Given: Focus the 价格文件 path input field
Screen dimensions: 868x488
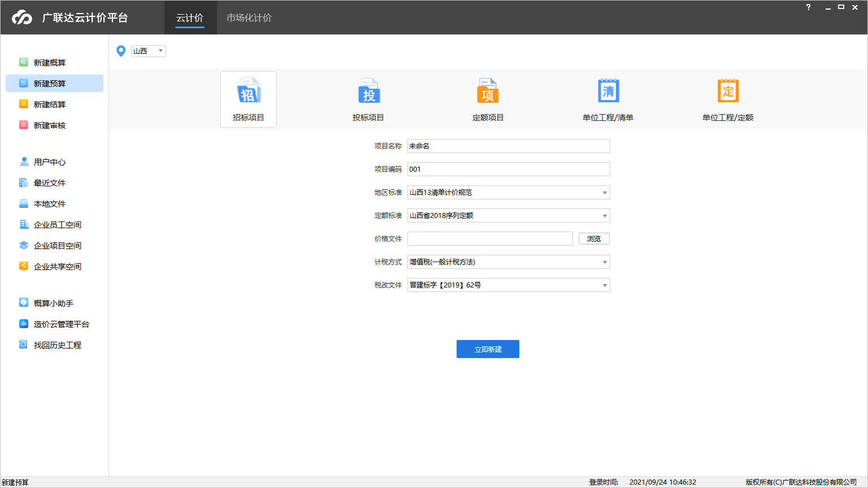Looking at the screenshot, I should 490,239.
